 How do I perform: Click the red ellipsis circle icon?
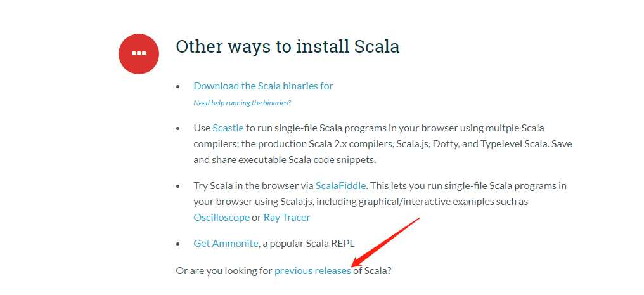pos(139,53)
